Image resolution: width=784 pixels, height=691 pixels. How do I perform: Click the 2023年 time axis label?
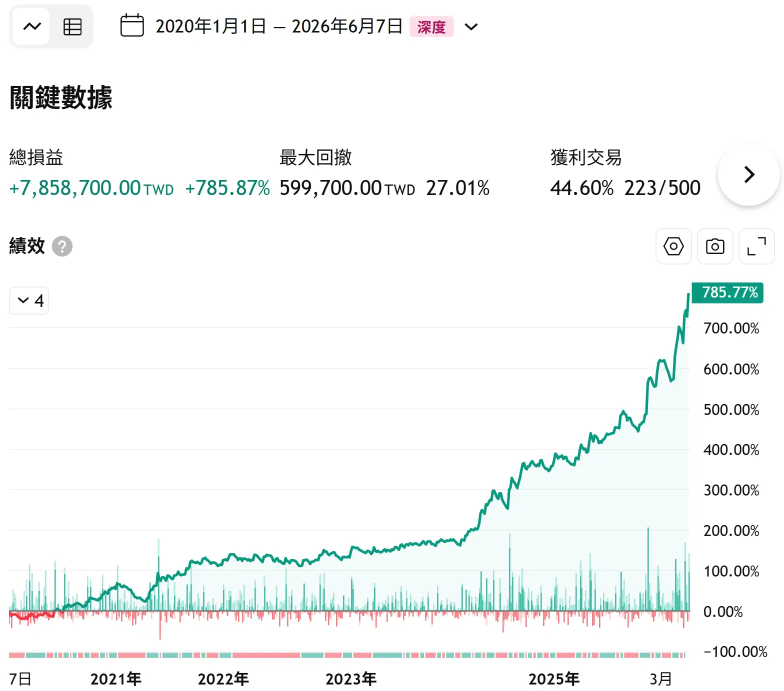(x=351, y=679)
